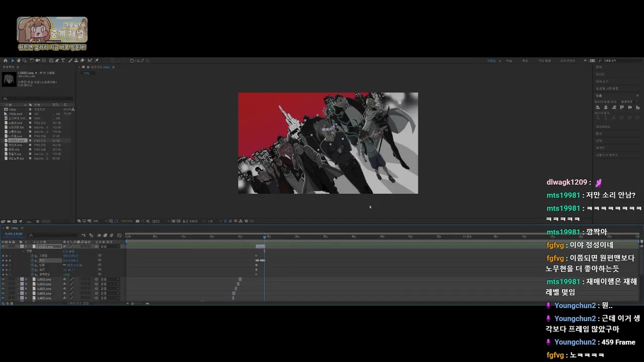
Task: Select the Selection arrow tool
Action: point(13,60)
